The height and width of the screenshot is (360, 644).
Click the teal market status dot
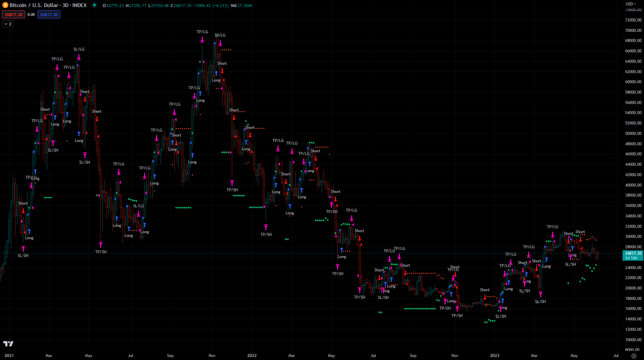click(94, 5)
